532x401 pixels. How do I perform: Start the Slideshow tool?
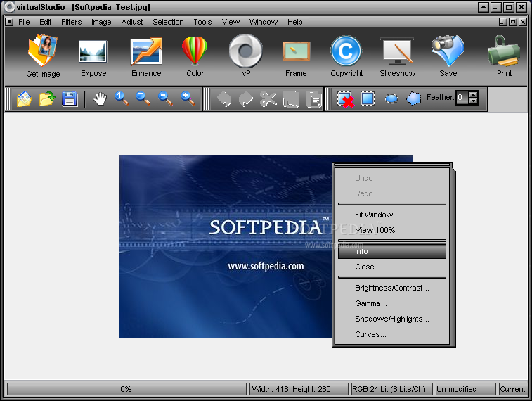pyautogui.click(x=397, y=57)
